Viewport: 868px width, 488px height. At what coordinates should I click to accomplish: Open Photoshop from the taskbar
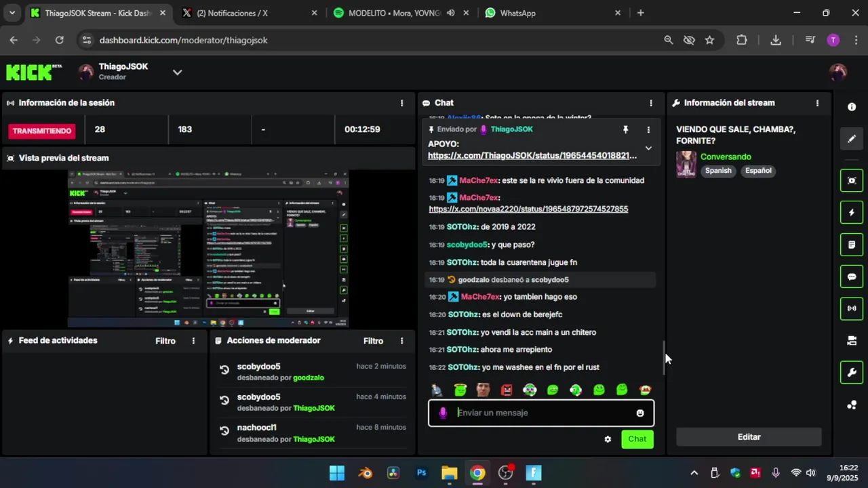click(x=421, y=473)
